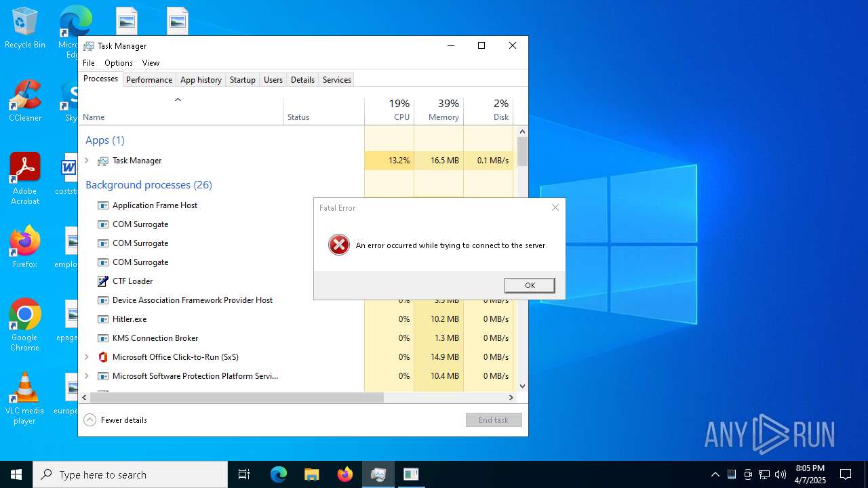Switch to the App history tab
Screen dimensions: 868x488
click(x=201, y=80)
